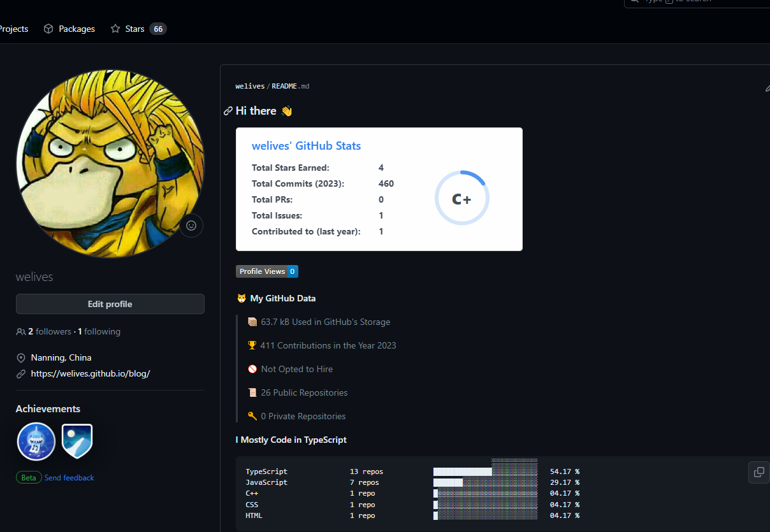Click the link icon beside blog URL
770x532 pixels.
pos(21,374)
